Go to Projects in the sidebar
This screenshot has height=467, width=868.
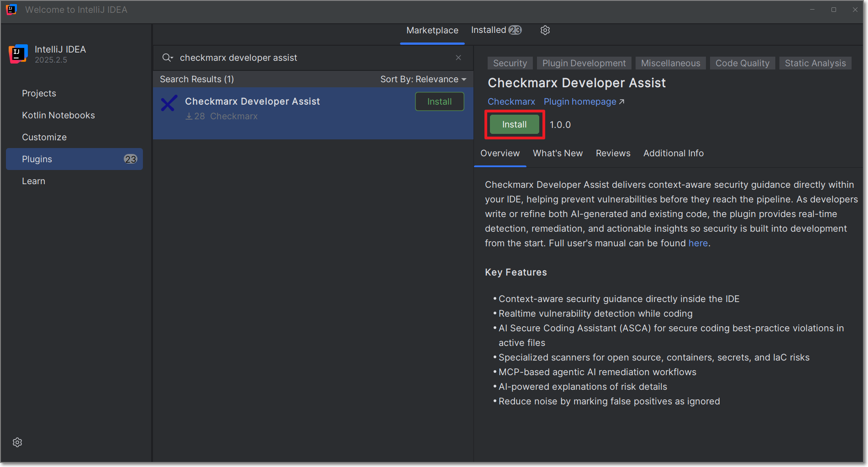(39, 93)
